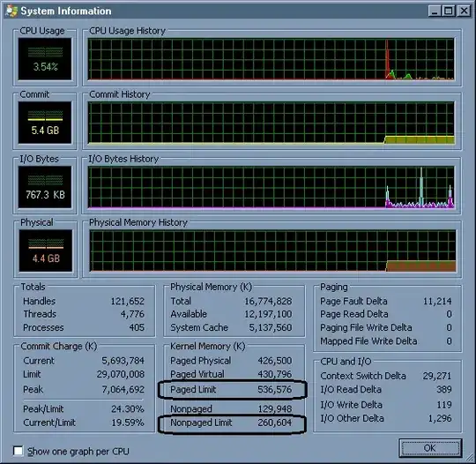Select the Handles value 121,652
Viewport: 476px width, 464px height.
[x=127, y=301]
